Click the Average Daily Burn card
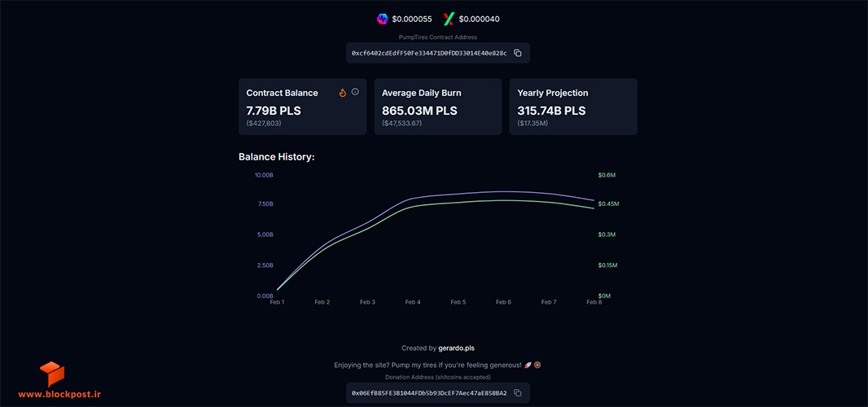Screen dimensions: 868x407 (x=438, y=107)
